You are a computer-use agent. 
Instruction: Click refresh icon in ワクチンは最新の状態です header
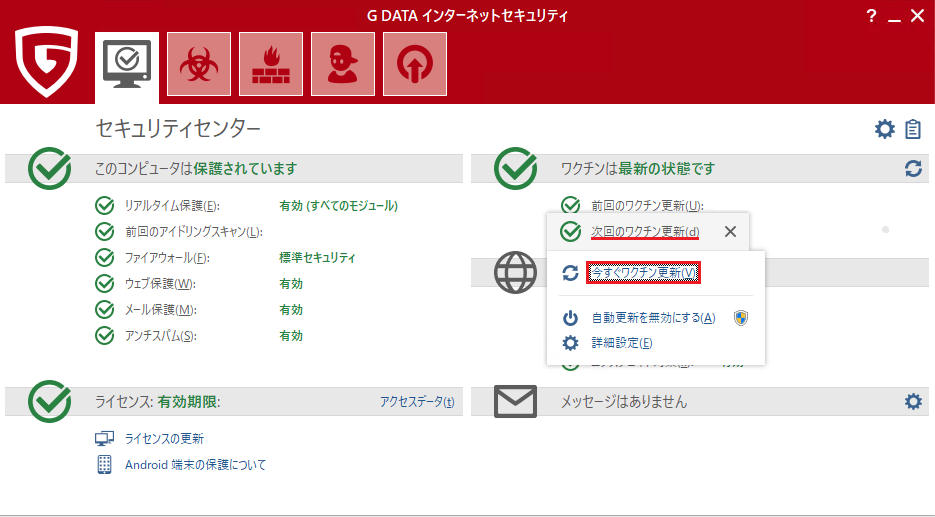(913, 169)
